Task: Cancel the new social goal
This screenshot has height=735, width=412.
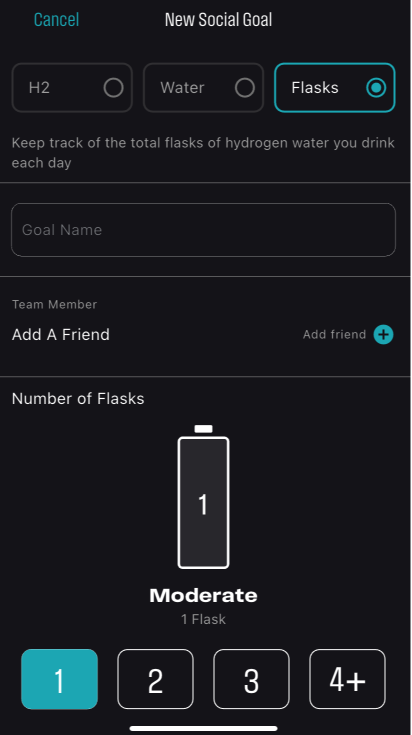Action: point(56,20)
